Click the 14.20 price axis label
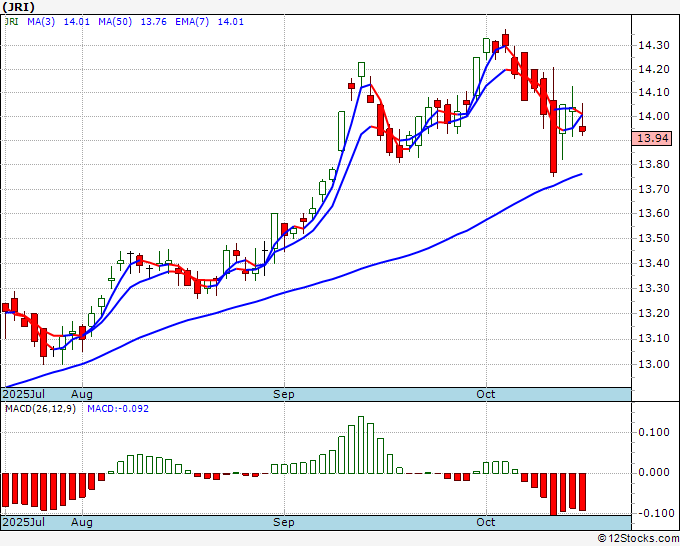This screenshot has width=680, height=546. (654, 69)
